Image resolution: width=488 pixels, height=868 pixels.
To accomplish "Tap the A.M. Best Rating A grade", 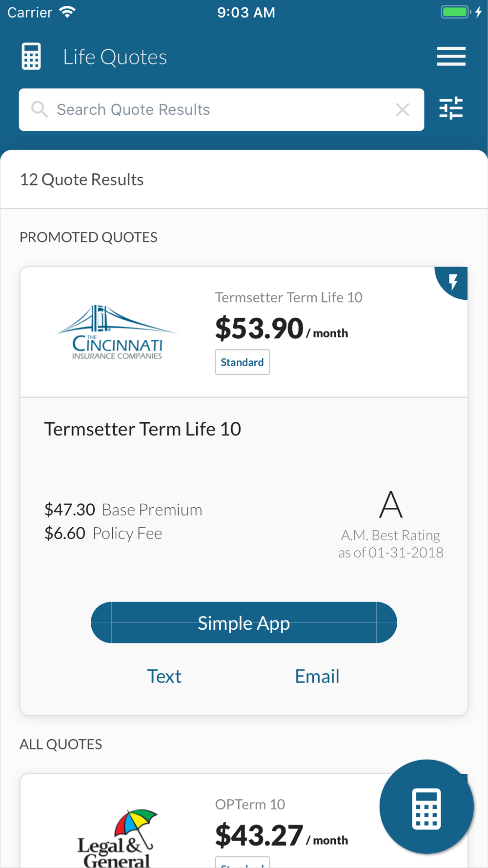I will click(x=391, y=505).
